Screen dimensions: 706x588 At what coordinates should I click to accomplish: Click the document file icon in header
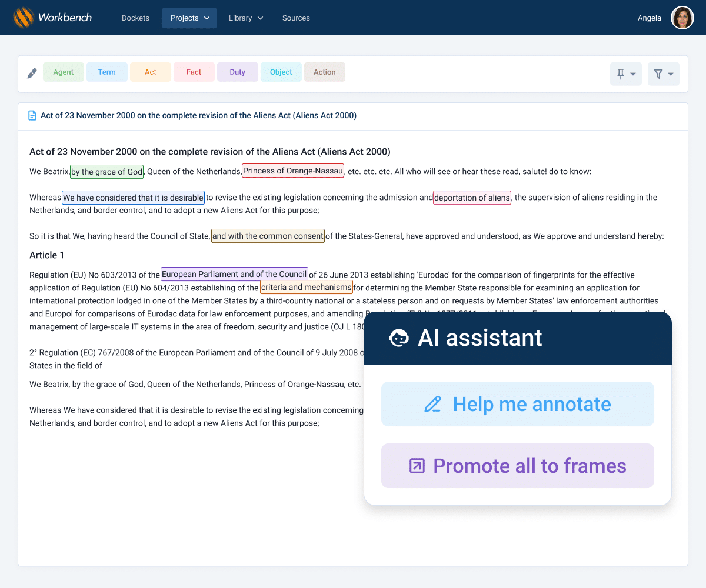33,116
